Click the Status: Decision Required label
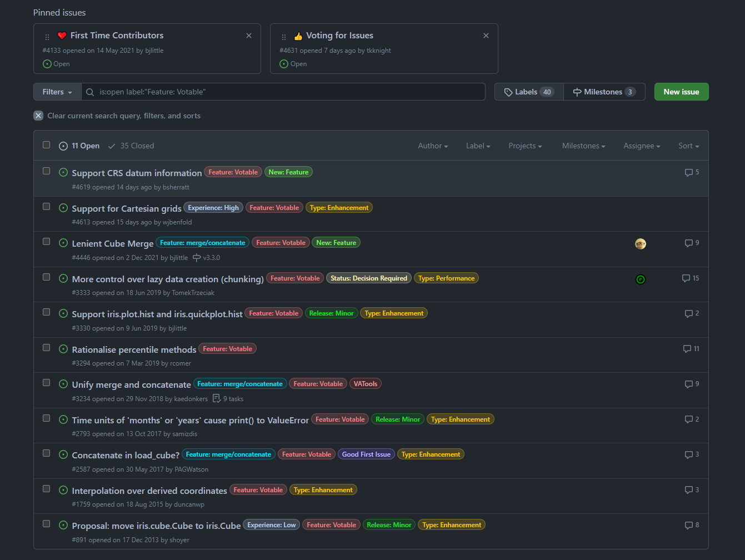 click(x=369, y=278)
